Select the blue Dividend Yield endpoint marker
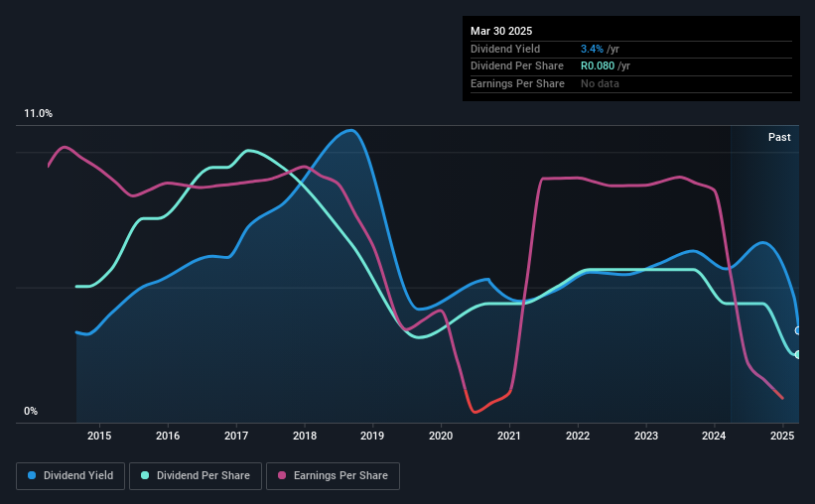Image resolution: width=815 pixels, height=504 pixels. pyautogui.click(x=798, y=331)
